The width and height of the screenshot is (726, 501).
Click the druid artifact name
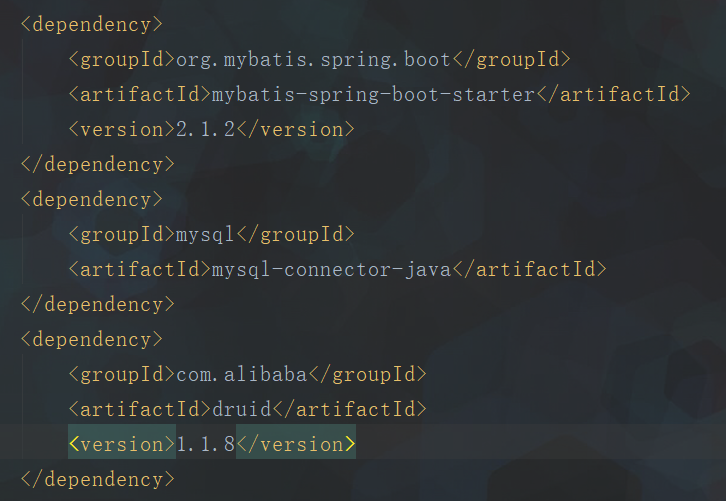click(242, 409)
